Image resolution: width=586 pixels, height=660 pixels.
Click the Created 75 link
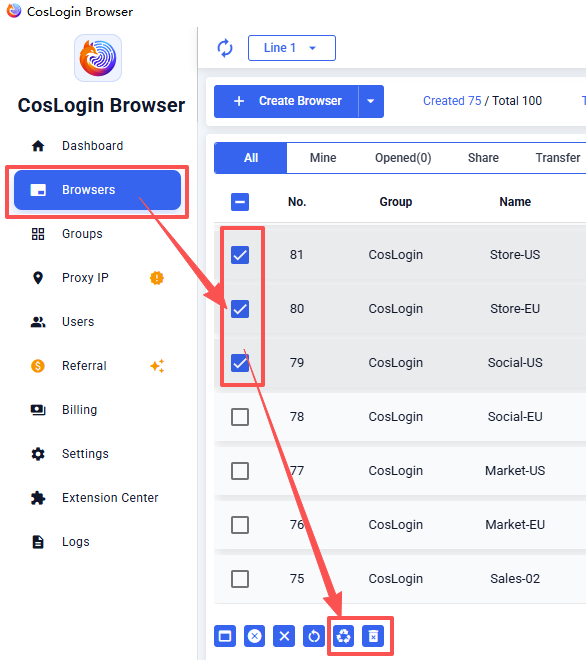coord(452,101)
